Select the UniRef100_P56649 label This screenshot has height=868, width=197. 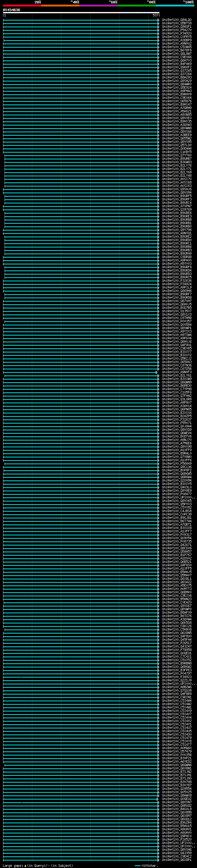pos(177,463)
